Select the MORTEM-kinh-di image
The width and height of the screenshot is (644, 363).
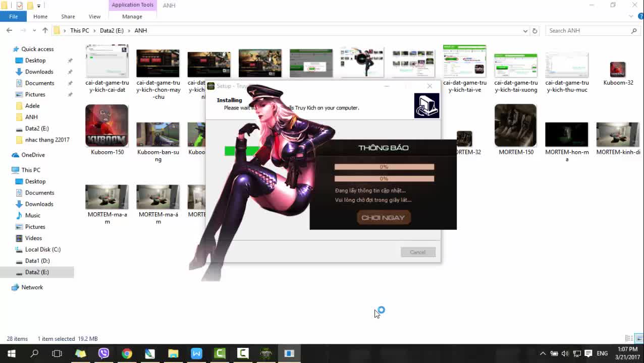click(x=618, y=139)
